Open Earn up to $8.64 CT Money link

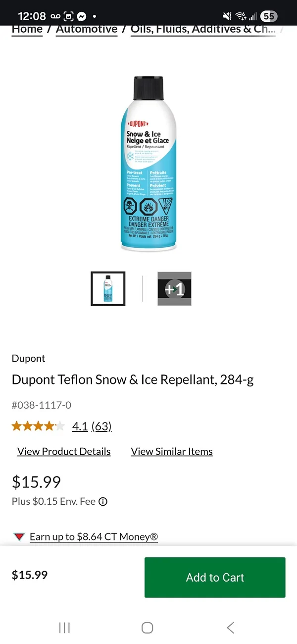94,537
